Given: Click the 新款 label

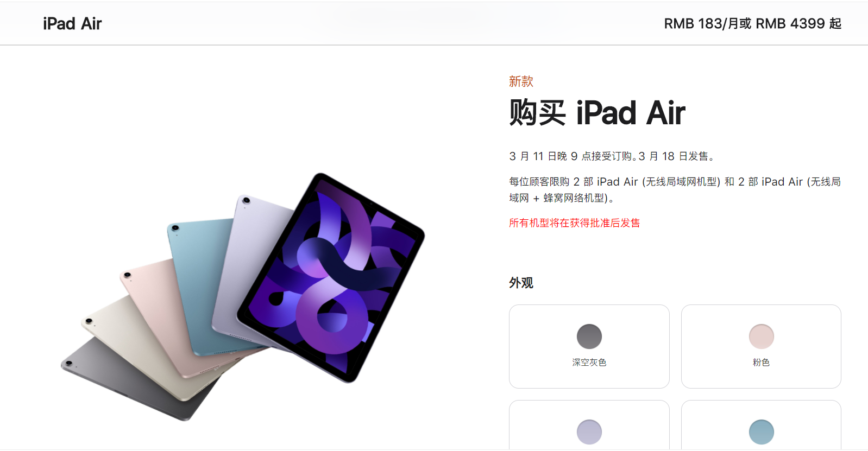Looking at the screenshot, I should pos(521,81).
